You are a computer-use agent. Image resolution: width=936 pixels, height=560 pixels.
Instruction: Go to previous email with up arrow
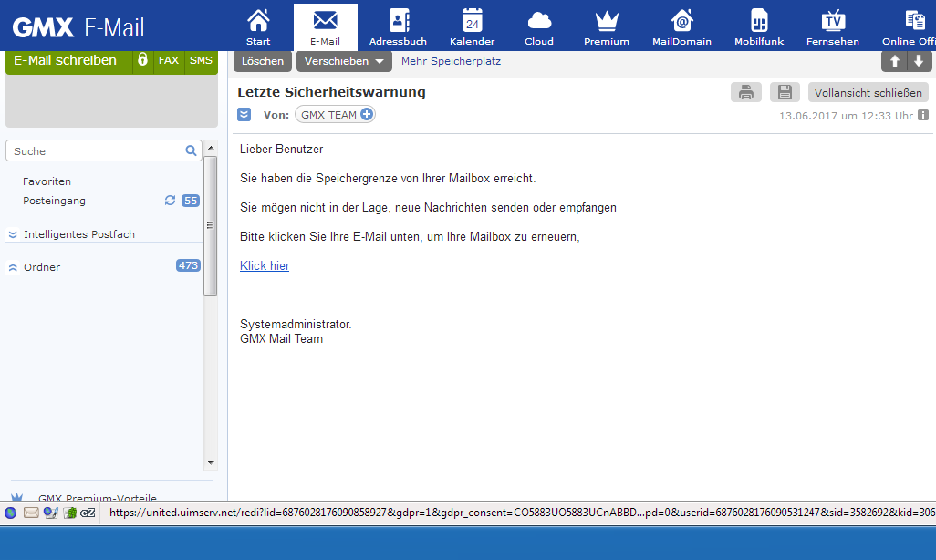click(894, 61)
